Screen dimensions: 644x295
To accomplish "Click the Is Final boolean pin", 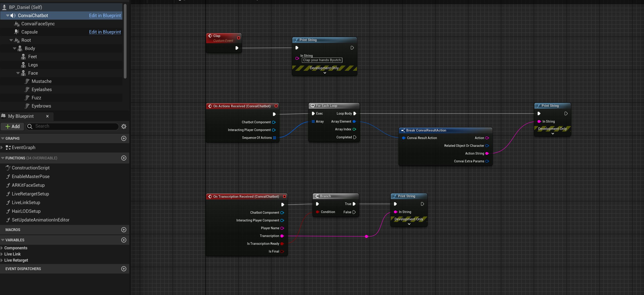I will click(x=282, y=251).
